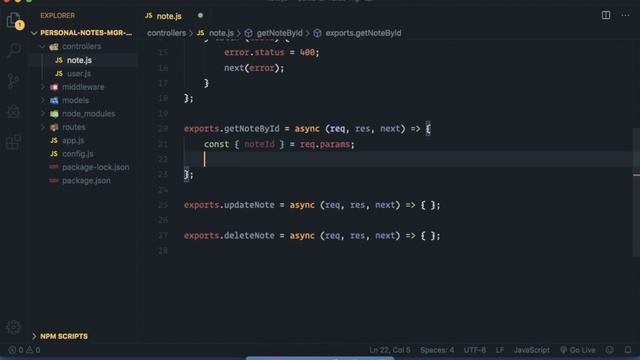This screenshot has width=640, height=360.
Task: Open config.js in the file tree
Action: pyautogui.click(x=78, y=154)
